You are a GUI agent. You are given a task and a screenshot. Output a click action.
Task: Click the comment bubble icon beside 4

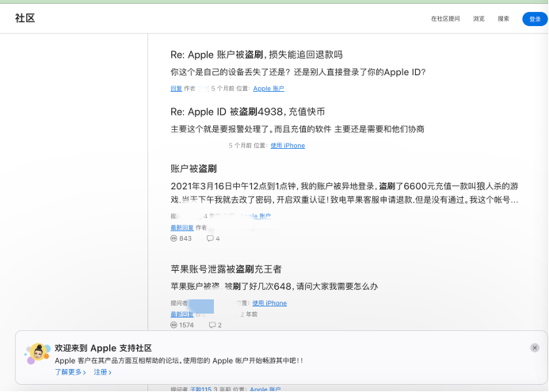[210, 238]
